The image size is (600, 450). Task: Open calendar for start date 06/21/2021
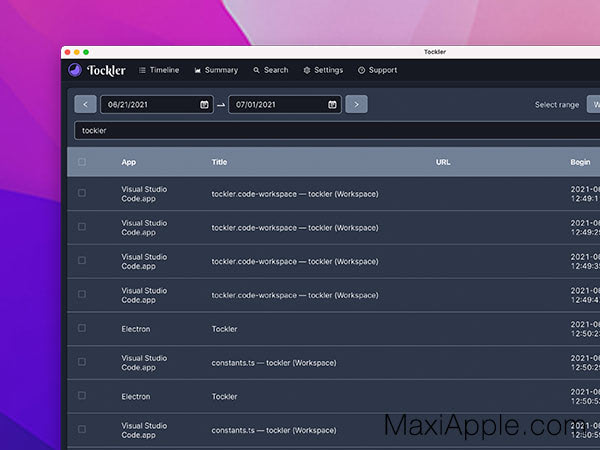[x=204, y=104]
